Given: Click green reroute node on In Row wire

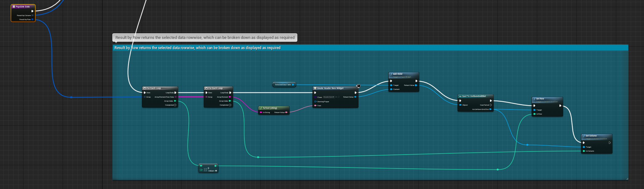Looking at the screenshot, I should click(498, 170).
